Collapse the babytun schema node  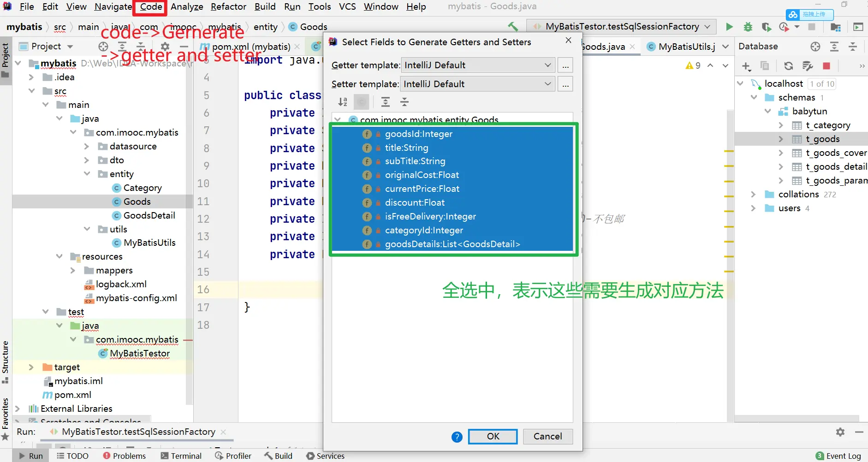[767, 111]
